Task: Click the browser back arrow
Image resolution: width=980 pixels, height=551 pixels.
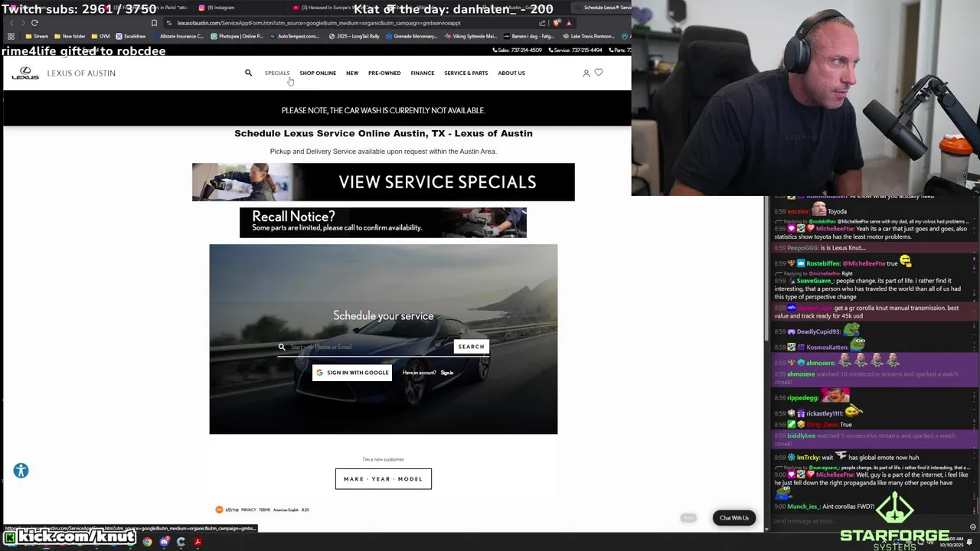Action: pyautogui.click(x=11, y=23)
